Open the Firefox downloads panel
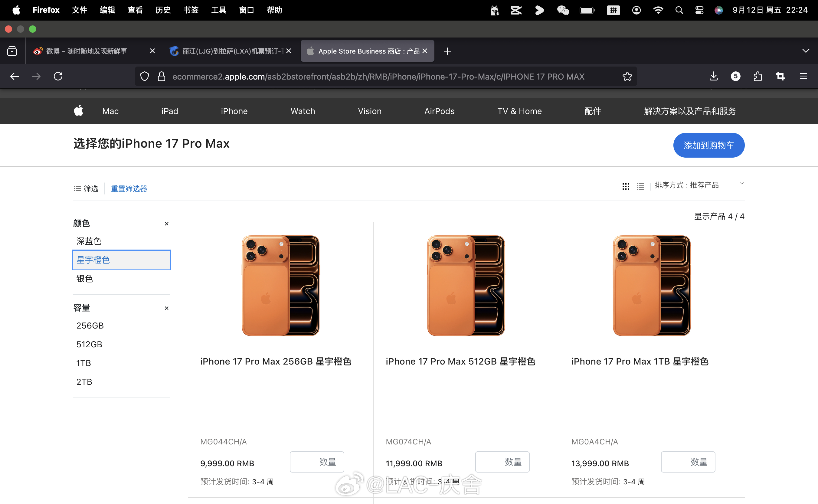The width and height of the screenshot is (818, 504). pyautogui.click(x=713, y=76)
